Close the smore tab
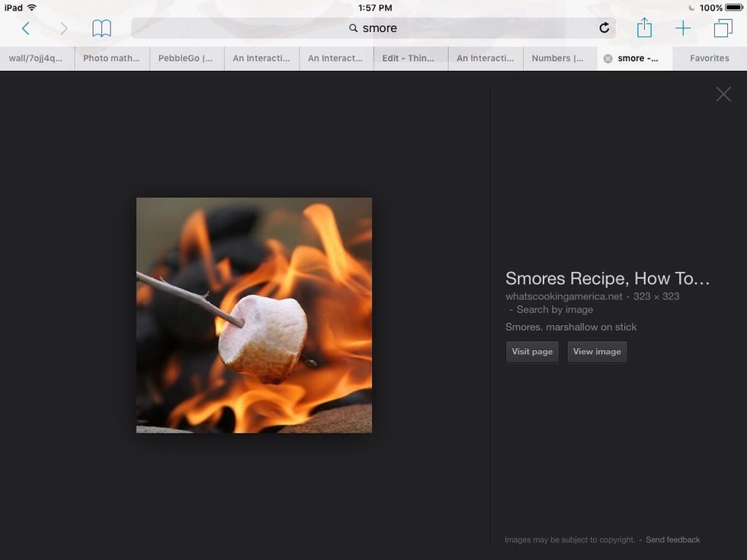 (608, 57)
